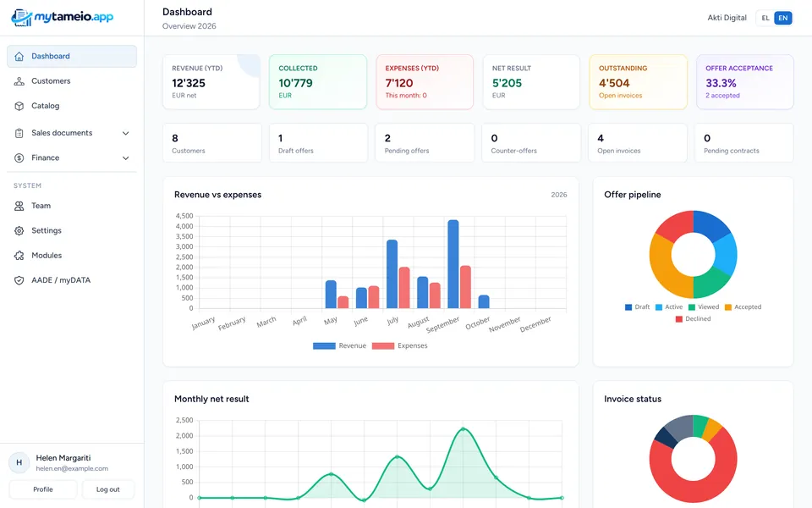812x508 pixels.
Task: Open the Customers menu item
Action: [x=72, y=81]
